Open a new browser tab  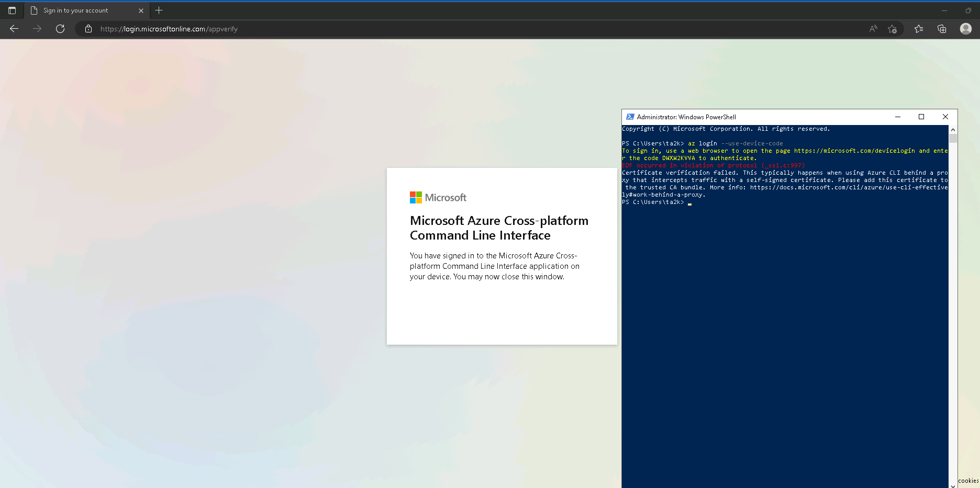(x=159, y=10)
